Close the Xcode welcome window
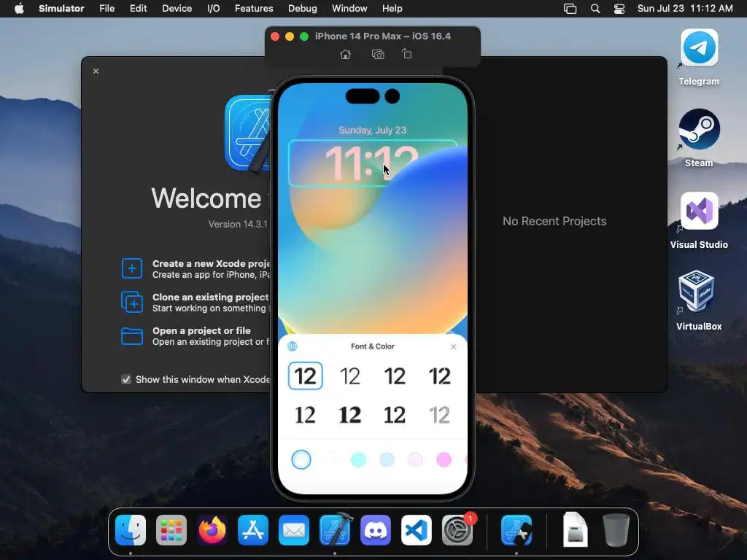The image size is (747, 560). click(96, 71)
